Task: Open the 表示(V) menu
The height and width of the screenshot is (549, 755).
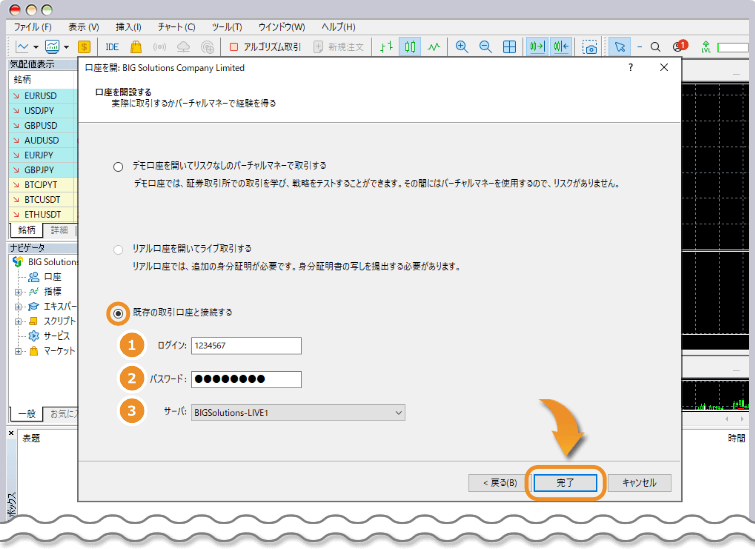Action: (x=83, y=27)
